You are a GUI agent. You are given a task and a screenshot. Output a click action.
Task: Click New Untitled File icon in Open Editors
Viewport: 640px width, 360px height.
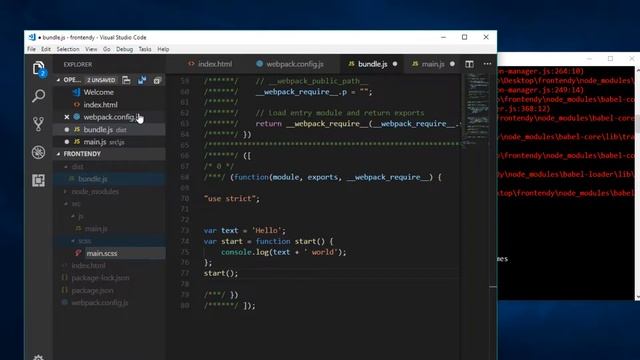coord(127,80)
